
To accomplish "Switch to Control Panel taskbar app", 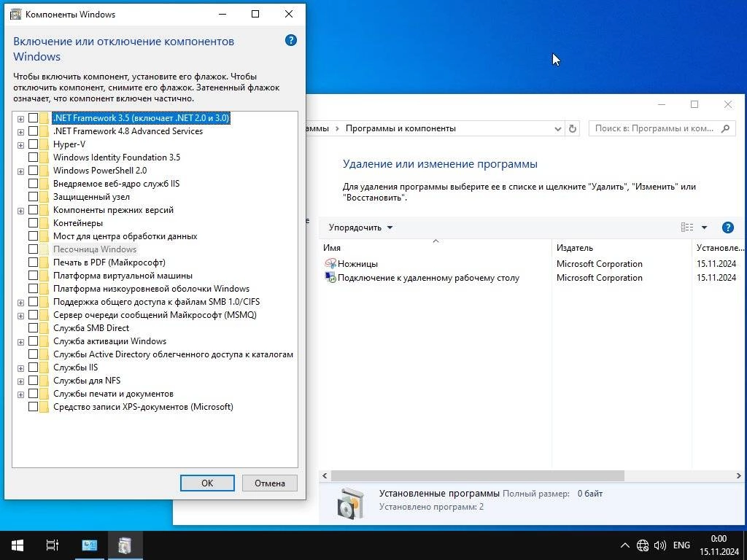I will tap(90, 545).
